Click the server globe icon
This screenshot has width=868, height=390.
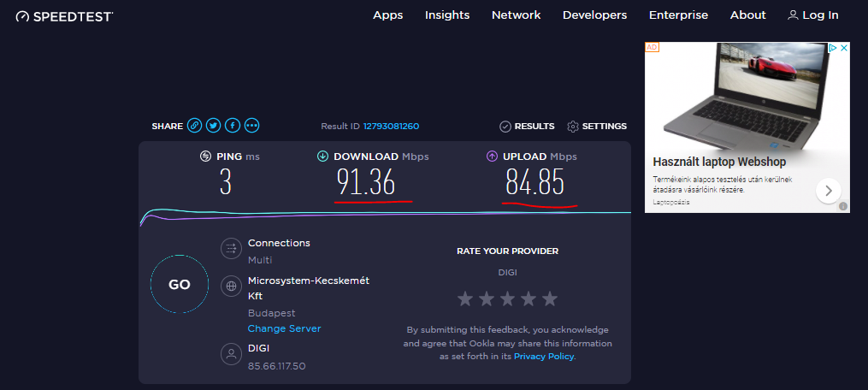pyautogui.click(x=232, y=287)
